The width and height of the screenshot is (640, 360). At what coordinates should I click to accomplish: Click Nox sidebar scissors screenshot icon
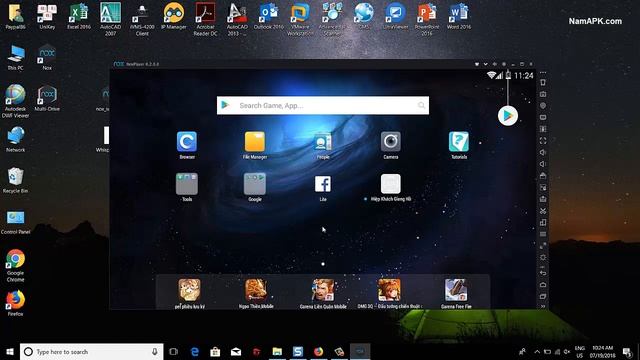543,211
